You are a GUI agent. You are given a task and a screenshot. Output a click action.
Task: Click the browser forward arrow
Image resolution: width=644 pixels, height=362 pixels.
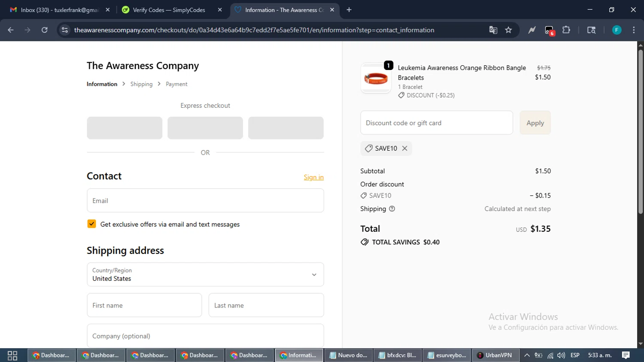click(27, 30)
